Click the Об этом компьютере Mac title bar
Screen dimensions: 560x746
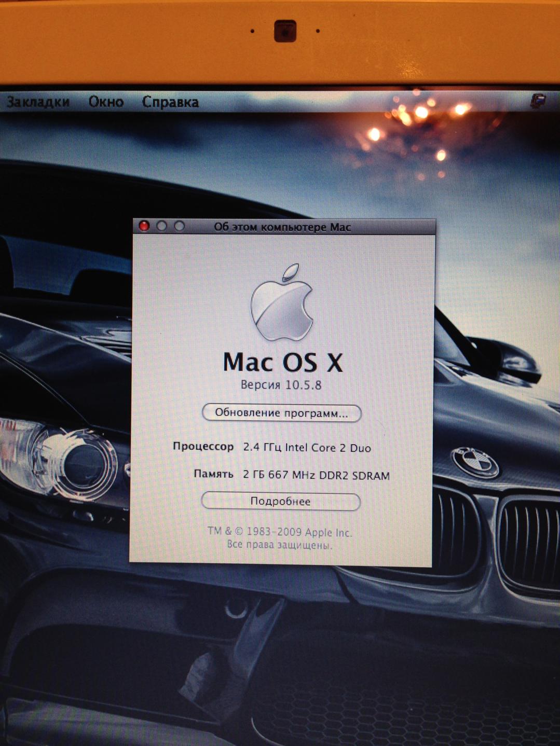pos(283,227)
